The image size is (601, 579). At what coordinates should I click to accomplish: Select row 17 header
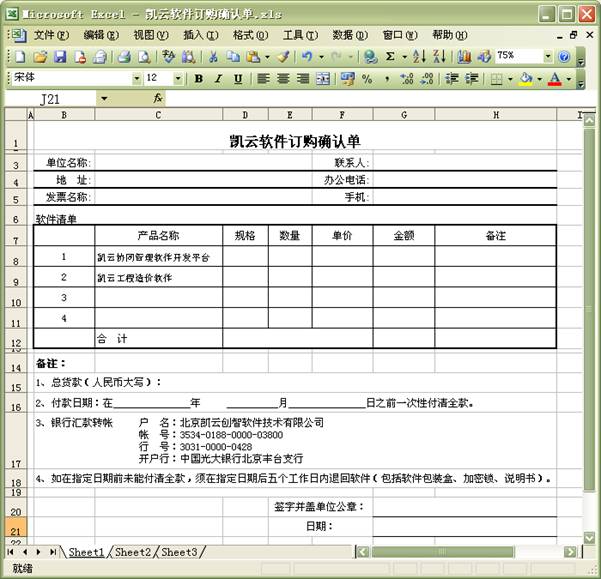click(16, 441)
